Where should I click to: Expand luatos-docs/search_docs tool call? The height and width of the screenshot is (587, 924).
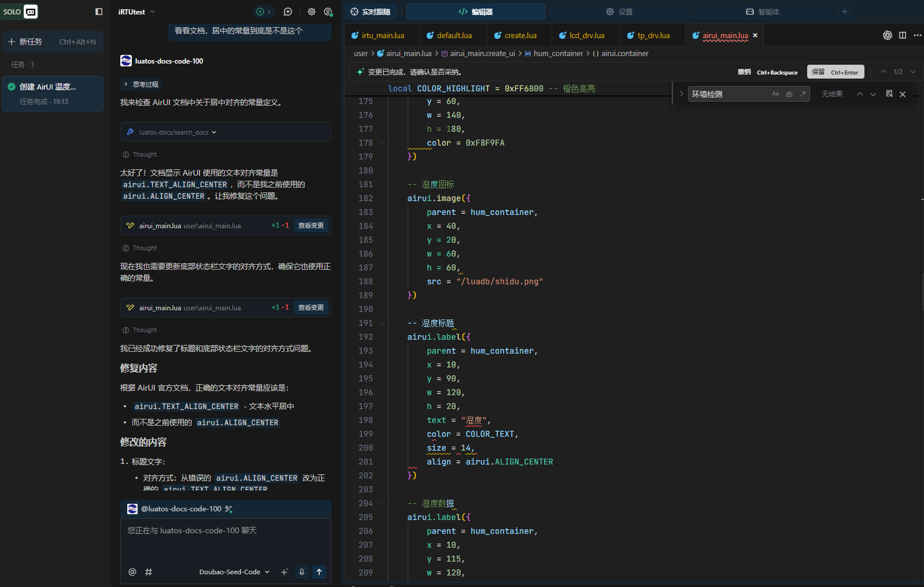(226, 132)
